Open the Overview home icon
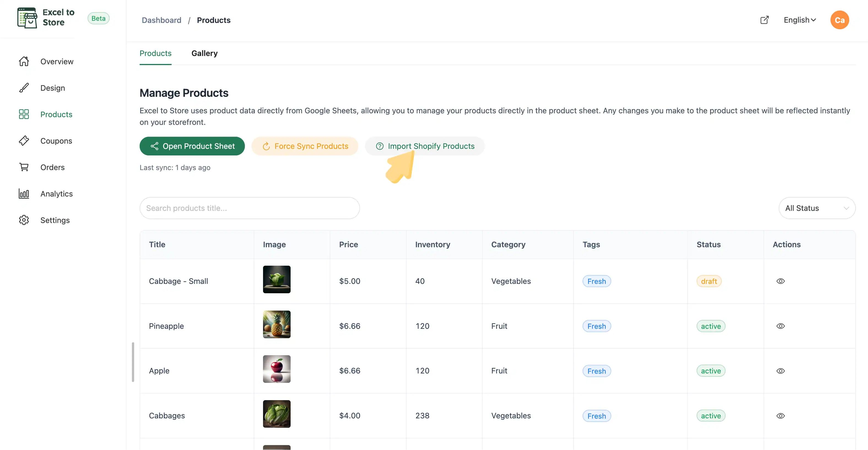 [x=24, y=61]
